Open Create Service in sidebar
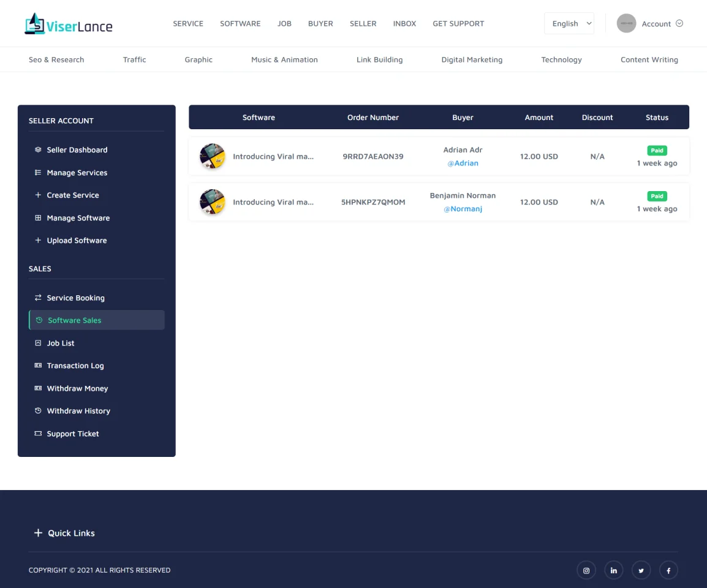This screenshot has height=588, width=707. click(x=96, y=195)
